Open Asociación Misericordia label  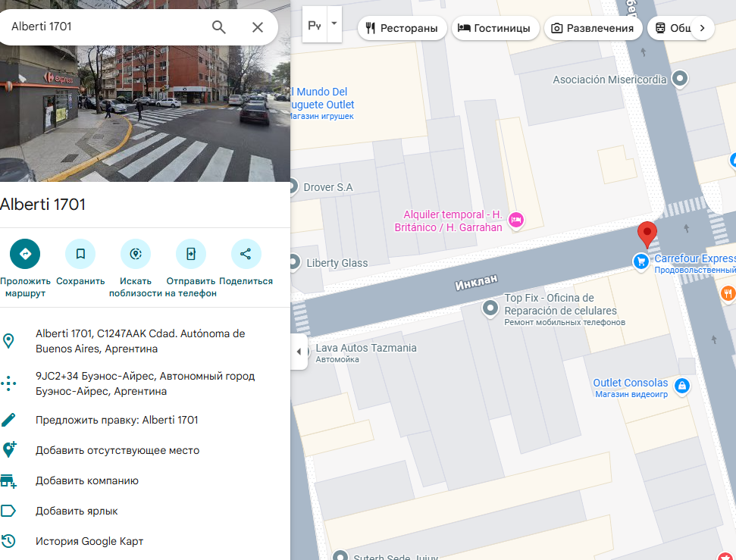coord(609,80)
